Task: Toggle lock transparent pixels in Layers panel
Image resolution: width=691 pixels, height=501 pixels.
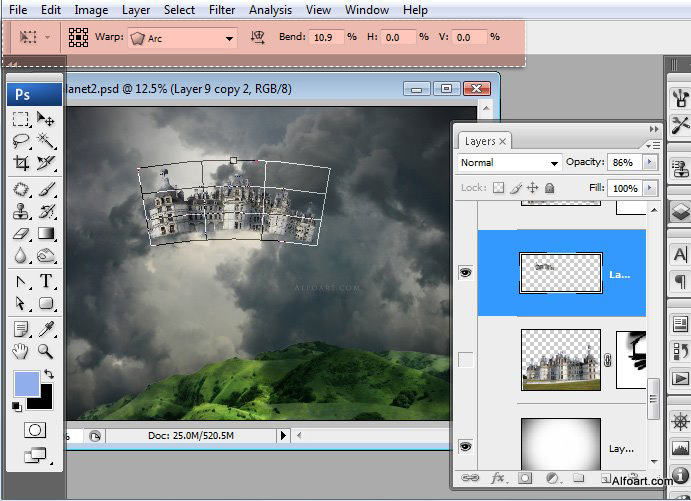Action: (498, 188)
